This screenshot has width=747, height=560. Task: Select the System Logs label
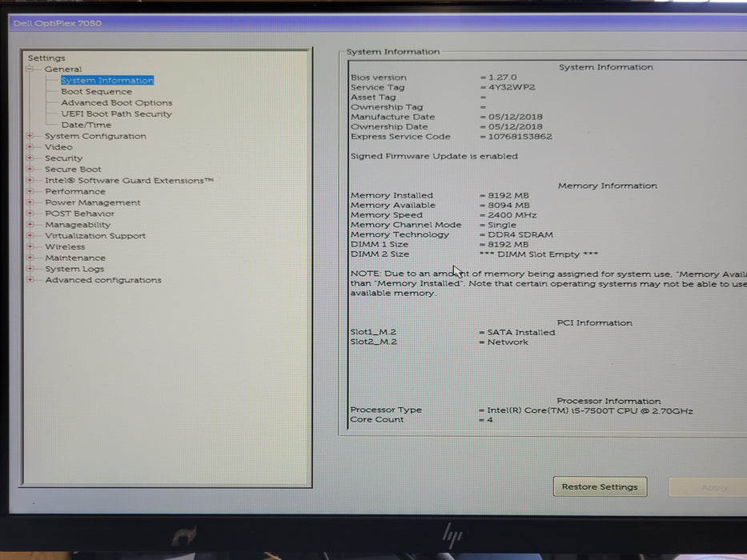pos(74,269)
